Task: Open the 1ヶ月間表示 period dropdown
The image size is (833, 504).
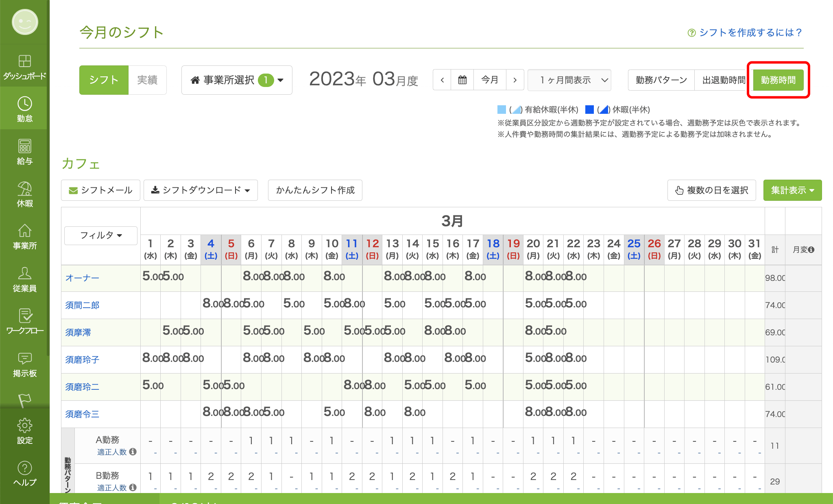Action: coord(569,80)
